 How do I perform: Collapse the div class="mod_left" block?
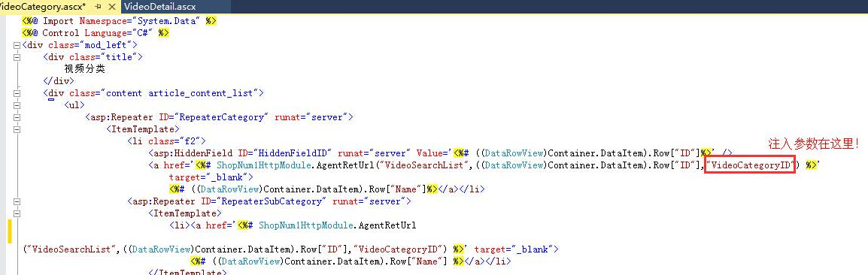17,45
